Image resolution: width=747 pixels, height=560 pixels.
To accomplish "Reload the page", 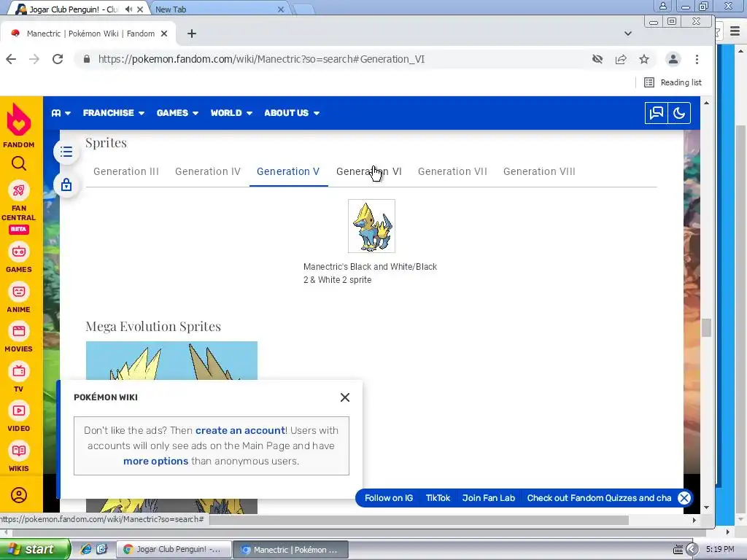I will click(58, 59).
